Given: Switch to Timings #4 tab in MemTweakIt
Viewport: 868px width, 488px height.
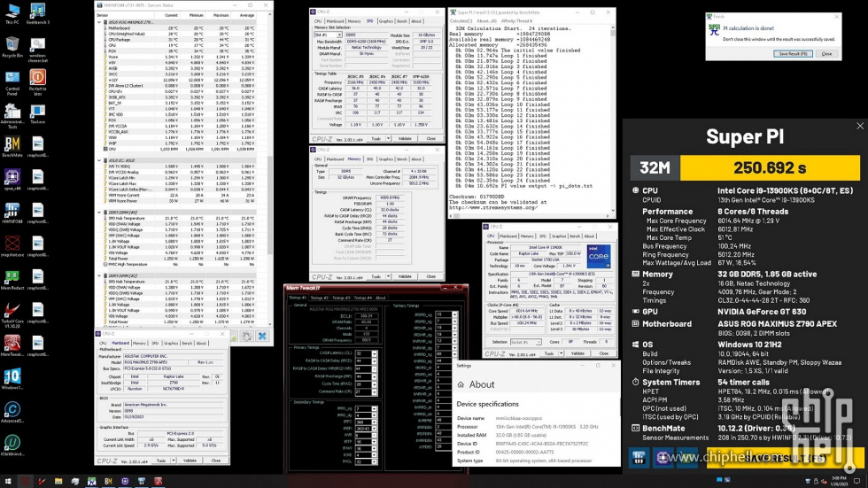Looking at the screenshot, I should click(362, 298).
